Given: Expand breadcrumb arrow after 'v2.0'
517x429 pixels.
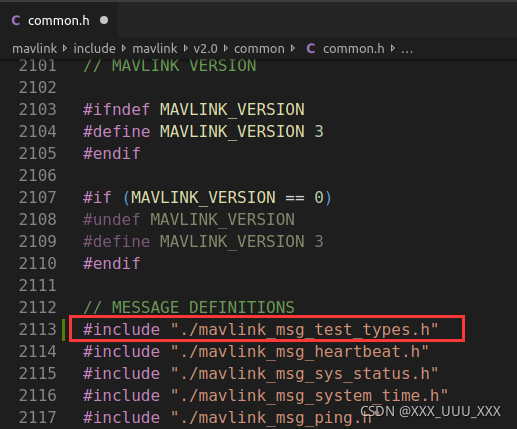Looking at the screenshot, I should 226,49.
